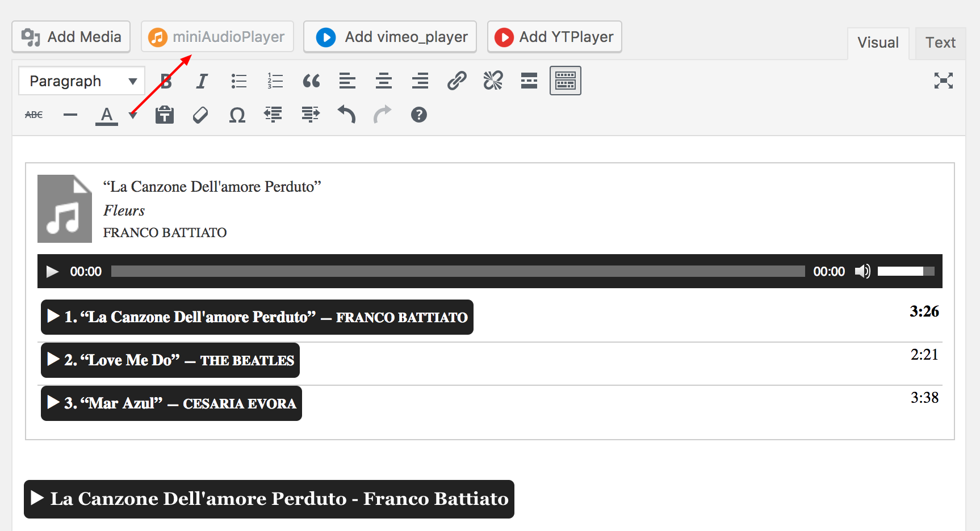The height and width of the screenshot is (531, 980).
Task: Expand the text color dropdown arrow
Action: (x=133, y=116)
